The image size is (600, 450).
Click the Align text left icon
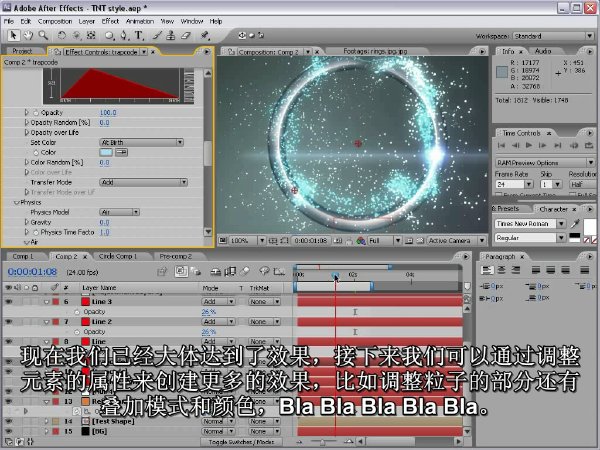pos(487,270)
